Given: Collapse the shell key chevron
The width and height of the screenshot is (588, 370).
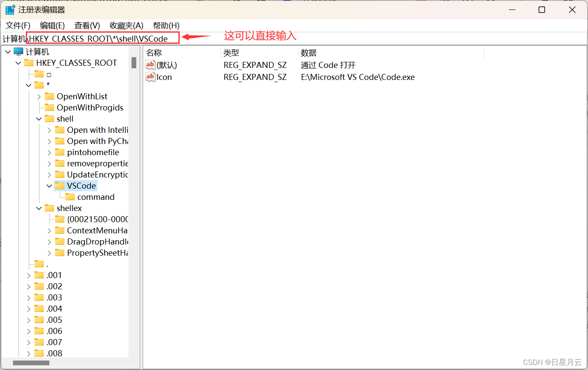Looking at the screenshot, I should [39, 119].
